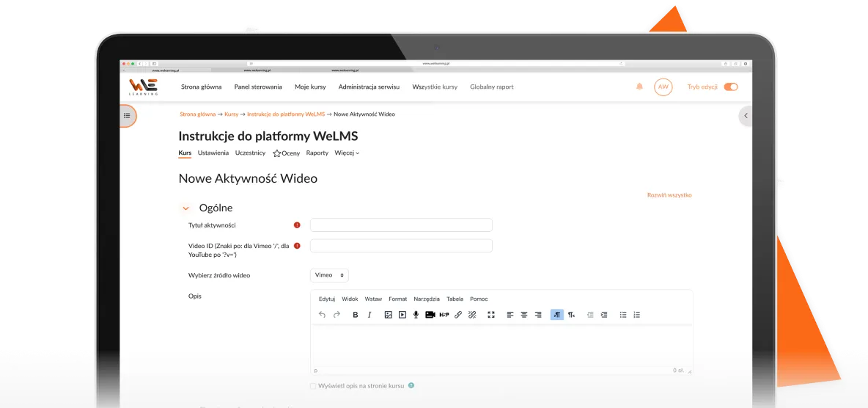868x408 pixels.
Task: Select left-to-right text direction
Action: (557, 315)
